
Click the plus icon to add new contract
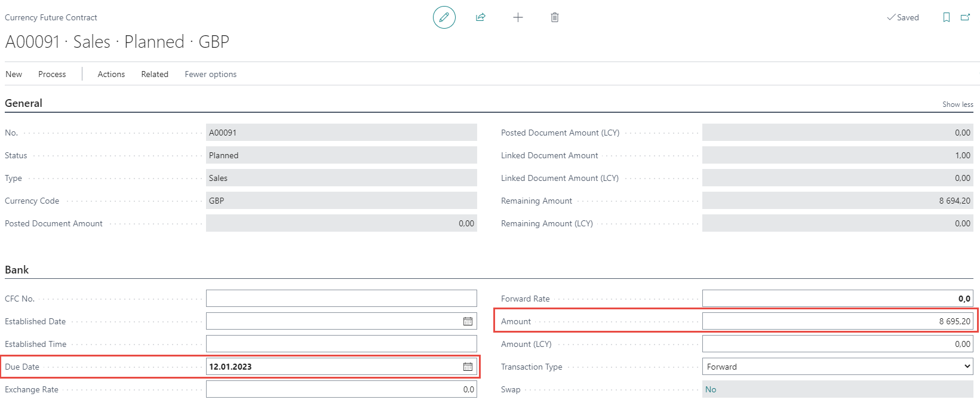(518, 17)
